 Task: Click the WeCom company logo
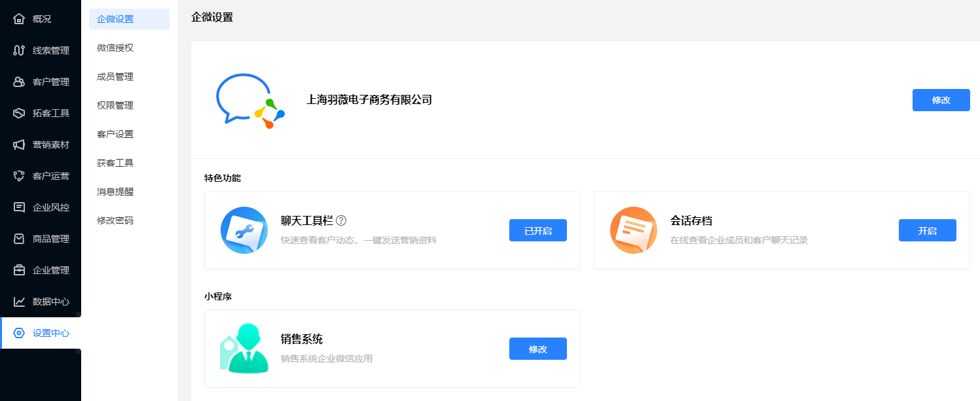click(x=250, y=101)
